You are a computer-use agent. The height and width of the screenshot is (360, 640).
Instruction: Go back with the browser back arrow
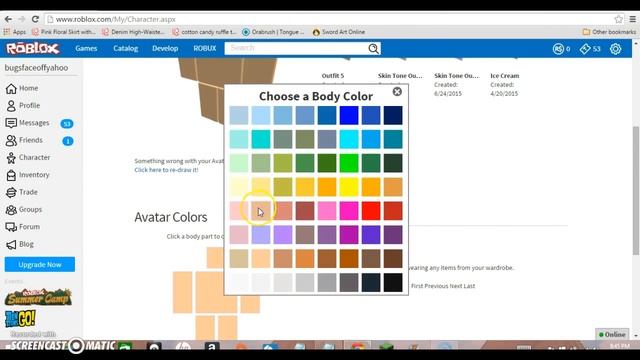tap(8, 19)
